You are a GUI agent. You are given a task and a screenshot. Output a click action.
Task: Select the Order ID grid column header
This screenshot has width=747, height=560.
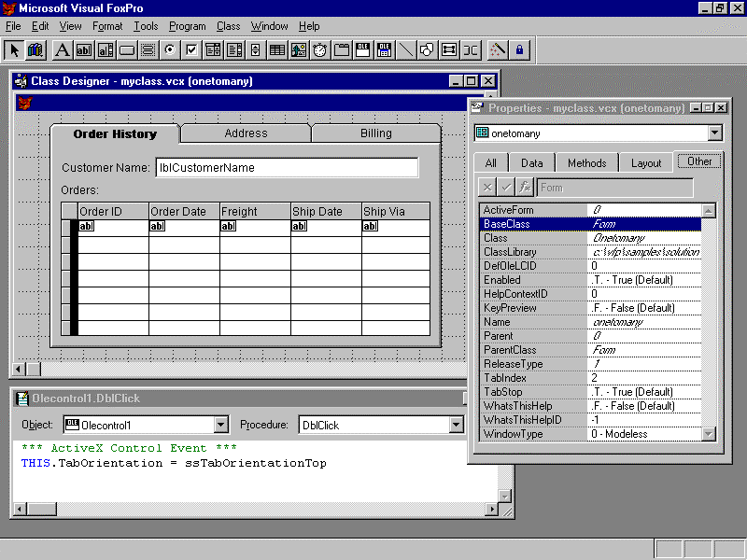coord(113,212)
